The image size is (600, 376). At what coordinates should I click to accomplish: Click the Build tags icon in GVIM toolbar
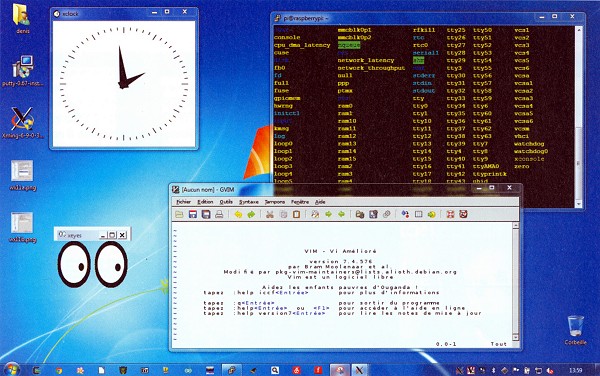[418, 214]
